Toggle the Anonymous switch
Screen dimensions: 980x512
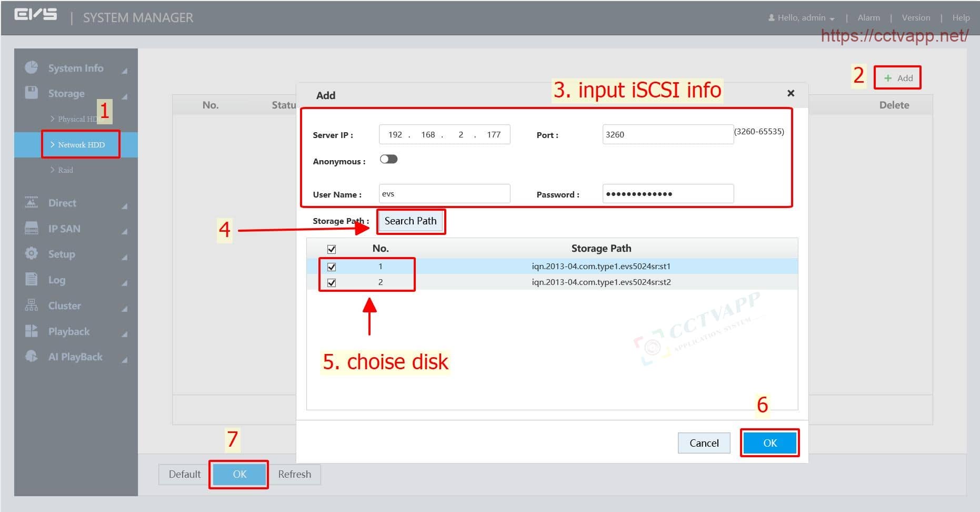pos(388,160)
